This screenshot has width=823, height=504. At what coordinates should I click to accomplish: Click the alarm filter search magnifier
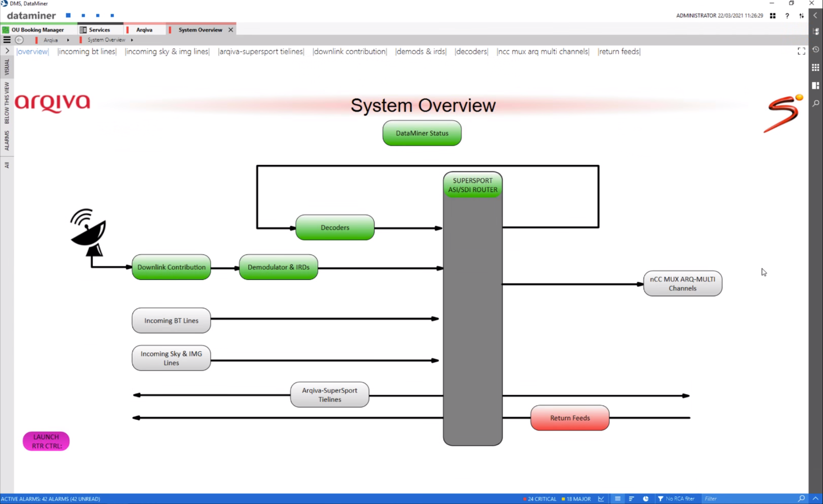pyautogui.click(x=802, y=499)
